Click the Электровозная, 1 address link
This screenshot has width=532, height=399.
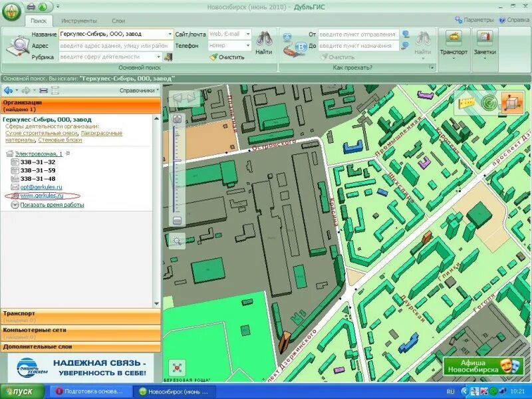(x=39, y=154)
